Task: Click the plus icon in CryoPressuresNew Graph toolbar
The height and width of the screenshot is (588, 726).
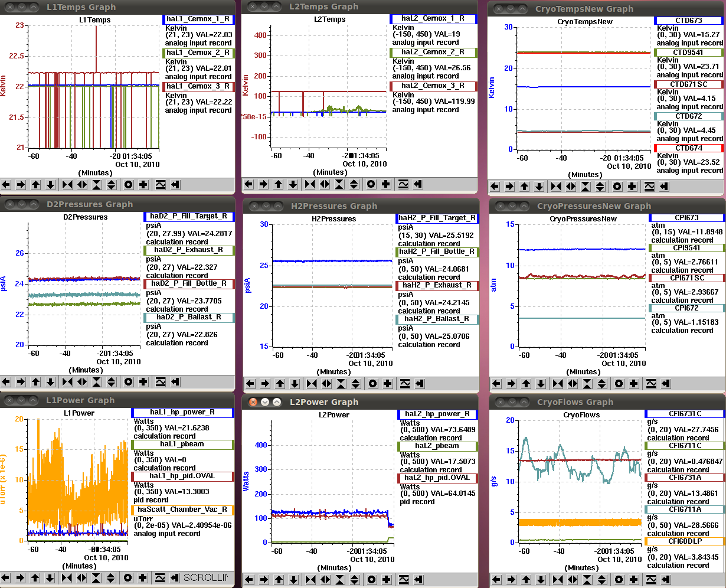Action: click(633, 384)
